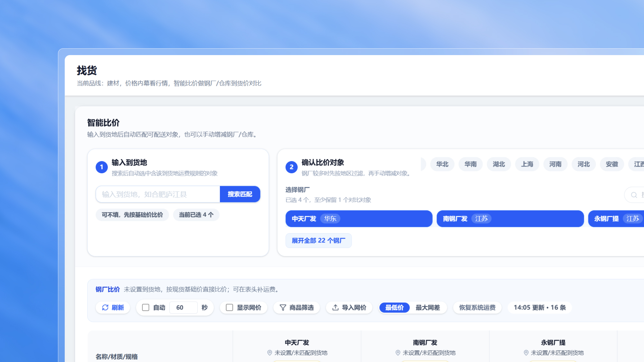Enable the 自动 auto-refresh checkbox
644x362 pixels.
146,308
